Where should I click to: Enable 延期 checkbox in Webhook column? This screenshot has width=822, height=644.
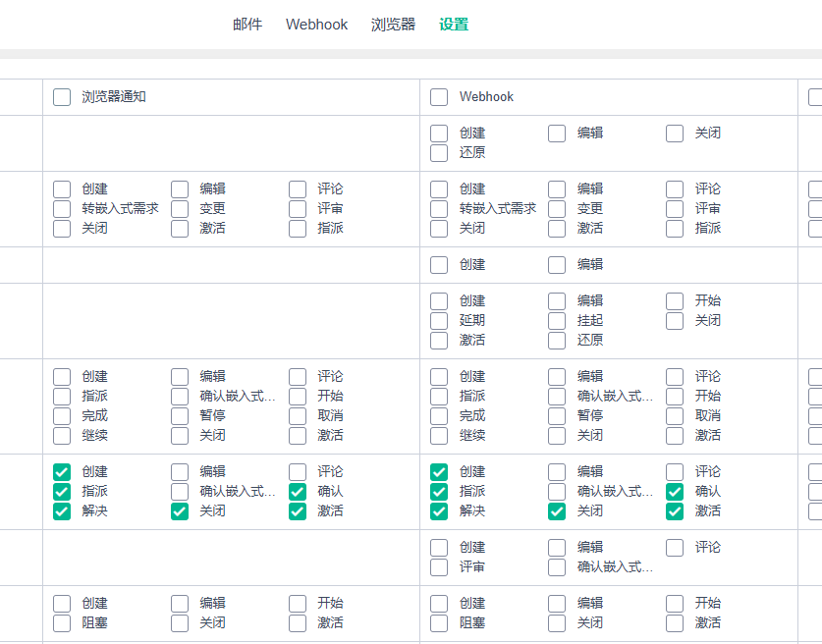(x=440, y=321)
